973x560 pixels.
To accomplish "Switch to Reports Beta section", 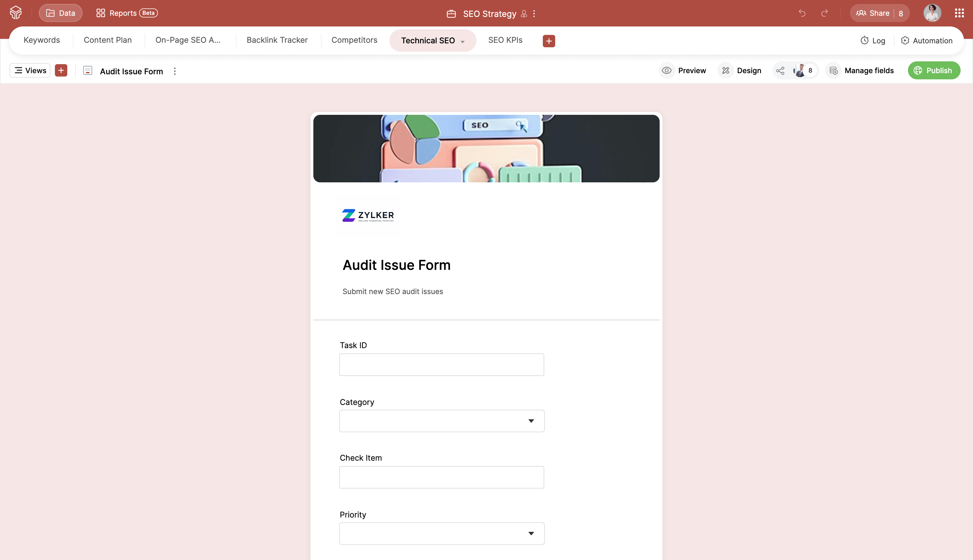I will (x=127, y=13).
